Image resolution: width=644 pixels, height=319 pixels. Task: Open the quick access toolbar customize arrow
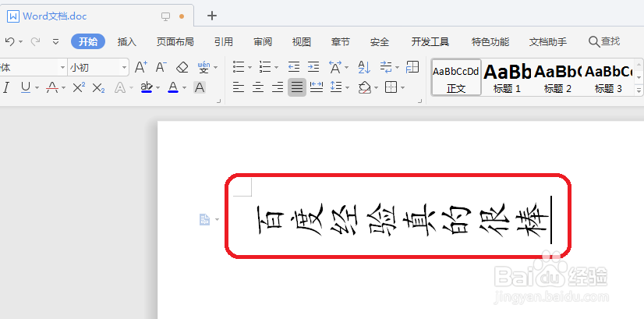tap(56, 41)
